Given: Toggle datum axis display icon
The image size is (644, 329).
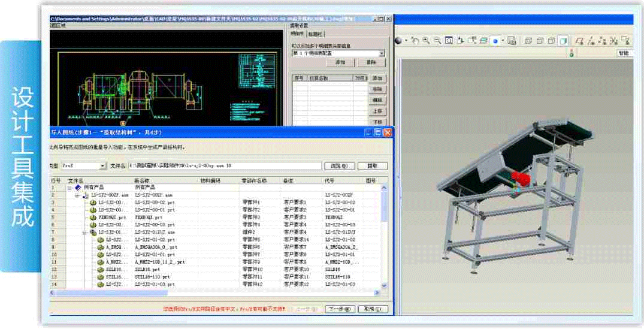Looking at the screenshot, I should [x=591, y=41].
